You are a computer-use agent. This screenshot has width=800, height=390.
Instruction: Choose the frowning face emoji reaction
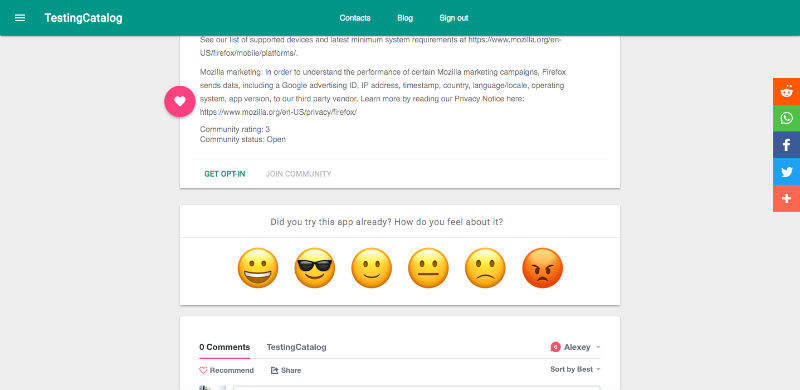point(485,268)
